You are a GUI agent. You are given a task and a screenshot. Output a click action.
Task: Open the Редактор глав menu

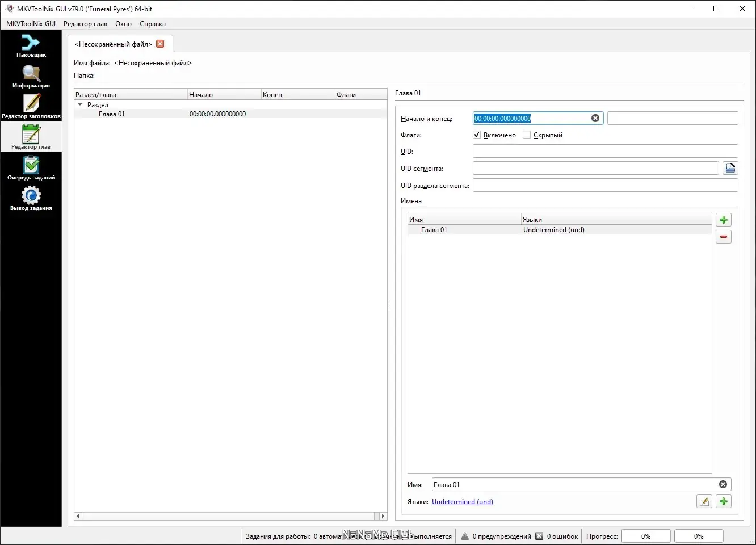click(85, 24)
